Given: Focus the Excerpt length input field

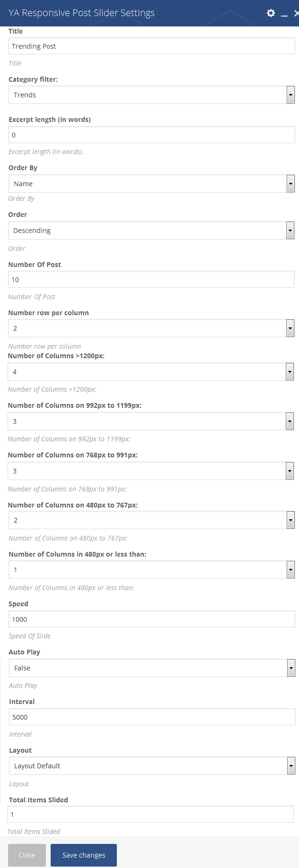Looking at the screenshot, I should [x=152, y=135].
